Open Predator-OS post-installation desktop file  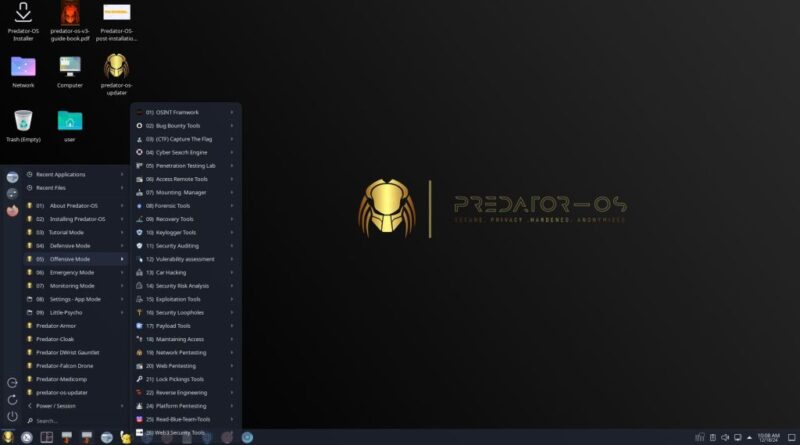tap(117, 21)
